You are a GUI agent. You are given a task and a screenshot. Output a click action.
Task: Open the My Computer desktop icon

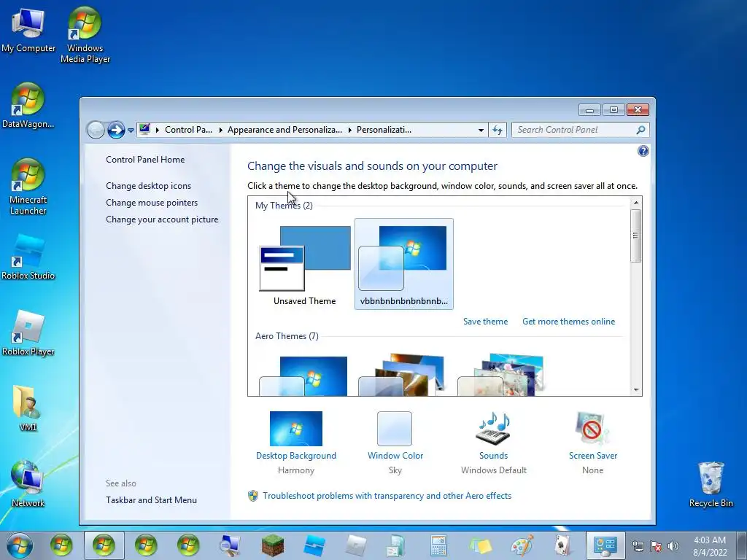click(x=28, y=29)
